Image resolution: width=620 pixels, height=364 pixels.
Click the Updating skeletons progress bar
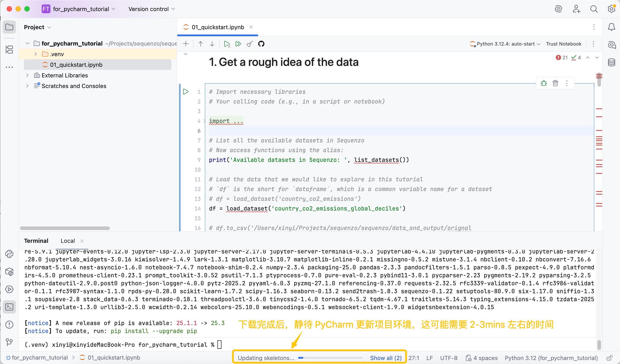pos(330,358)
